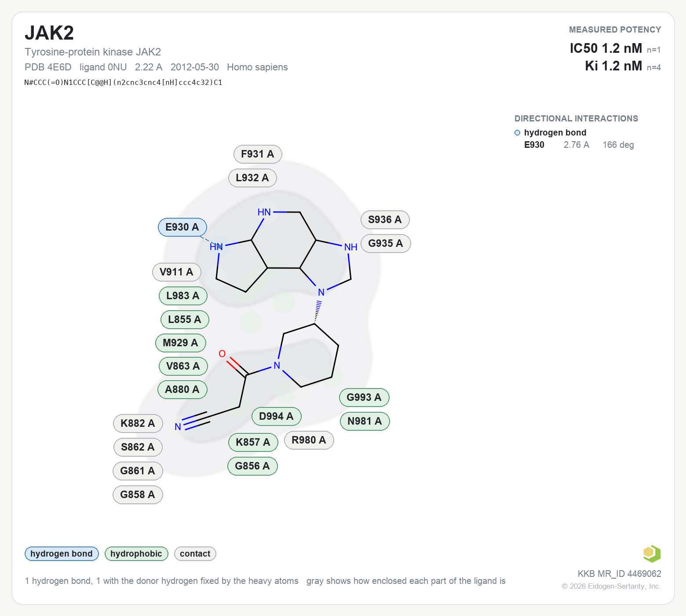This screenshot has height=616, width=686.
Task: Click the hydrophobic legend pill
Action: (x=136, y=554)
